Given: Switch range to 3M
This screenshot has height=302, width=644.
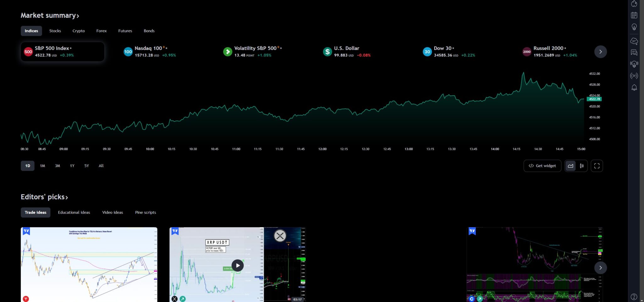Looking at the screenshot, I should click(57, 166).
